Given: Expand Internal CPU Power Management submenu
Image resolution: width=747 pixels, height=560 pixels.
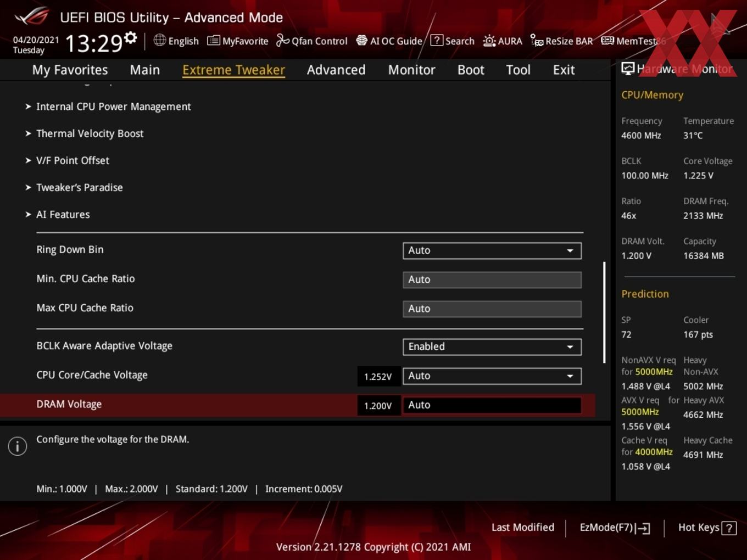Looking at the screenshot, I should click(113, 107).
